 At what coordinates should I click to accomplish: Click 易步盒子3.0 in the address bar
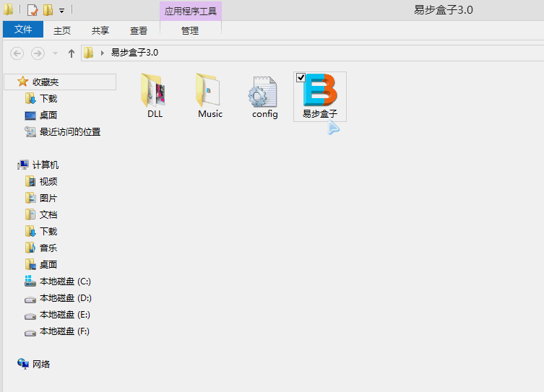[134, 53]
